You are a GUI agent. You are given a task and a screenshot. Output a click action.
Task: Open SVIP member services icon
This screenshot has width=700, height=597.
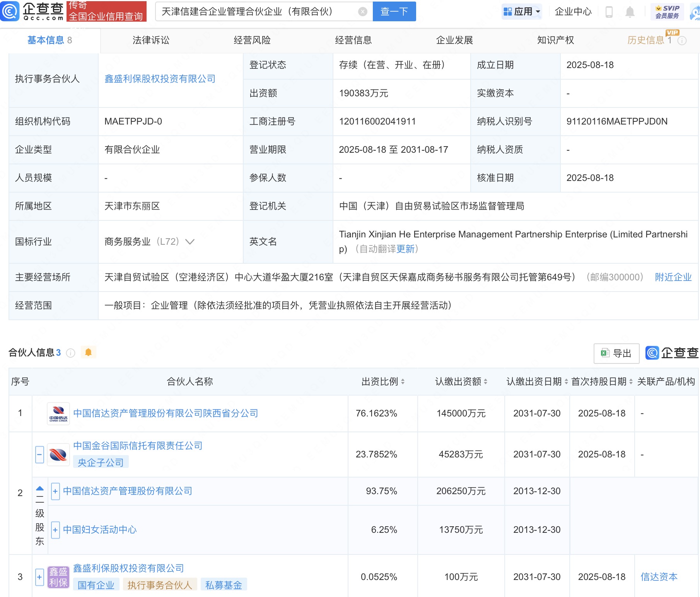(x=667, y=12)
